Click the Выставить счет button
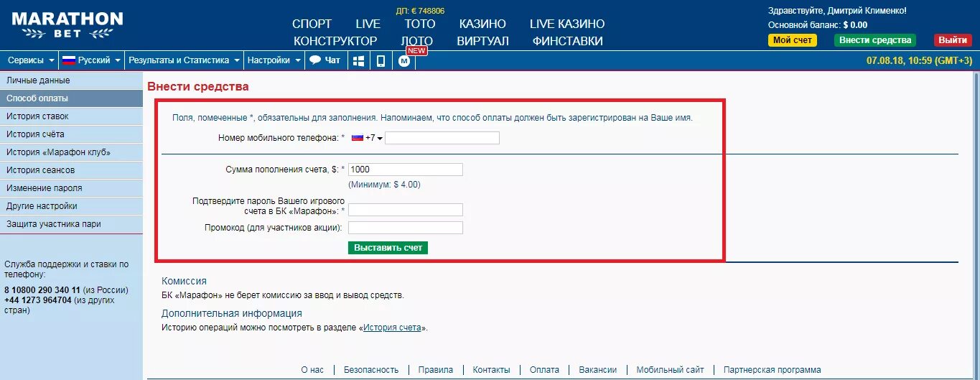Viewport: 980px width, 380px height. [388, 247]
